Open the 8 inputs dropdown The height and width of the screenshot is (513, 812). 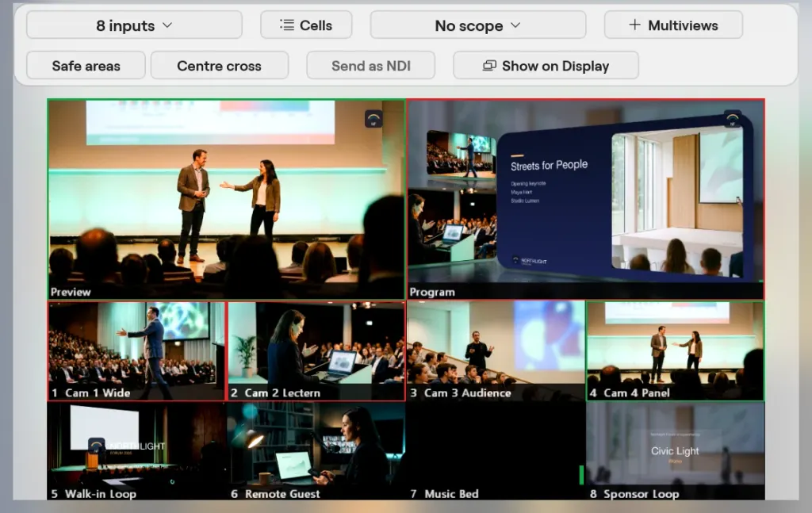tap(134, 25)
